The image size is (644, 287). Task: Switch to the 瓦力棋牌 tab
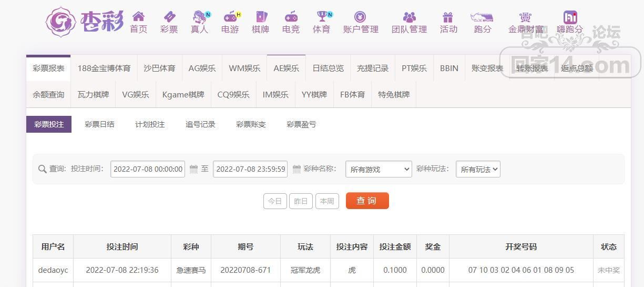click(x=93, y=95)
